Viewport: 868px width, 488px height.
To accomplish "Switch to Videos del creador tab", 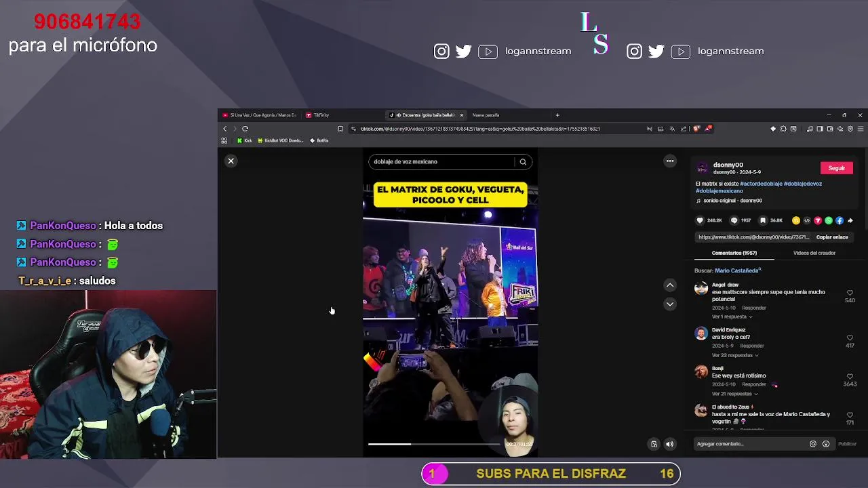I will pyautogui.click(x=814, y=253).
